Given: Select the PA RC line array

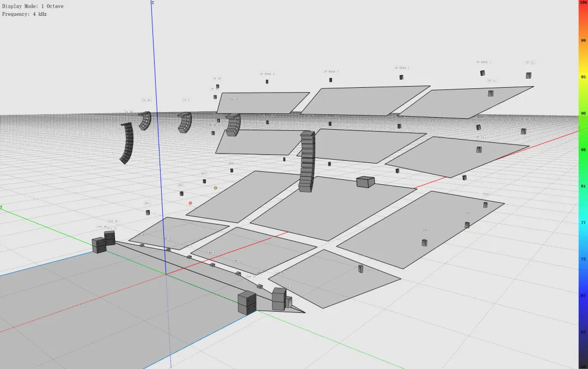Looking at the screenshot, I should tap(145, 120).
